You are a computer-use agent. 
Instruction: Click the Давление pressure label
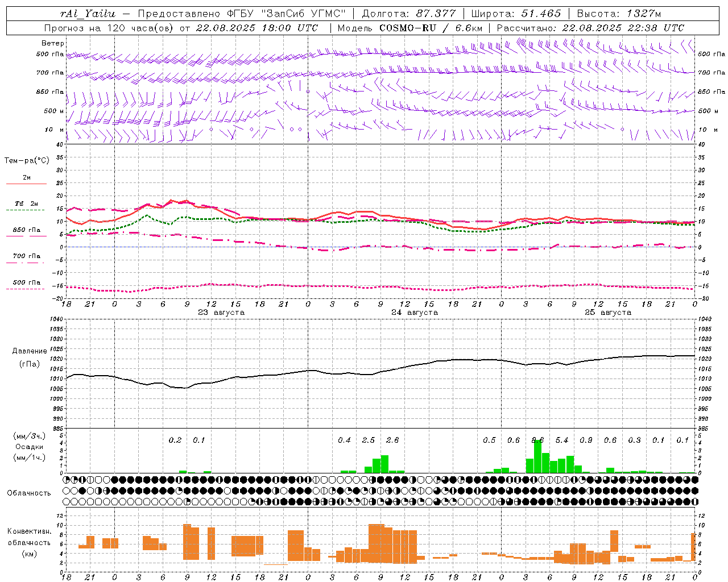[30, 351]
